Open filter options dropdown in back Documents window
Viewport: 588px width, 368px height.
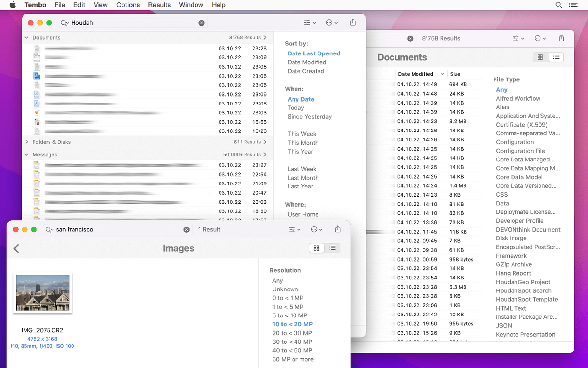518,38
